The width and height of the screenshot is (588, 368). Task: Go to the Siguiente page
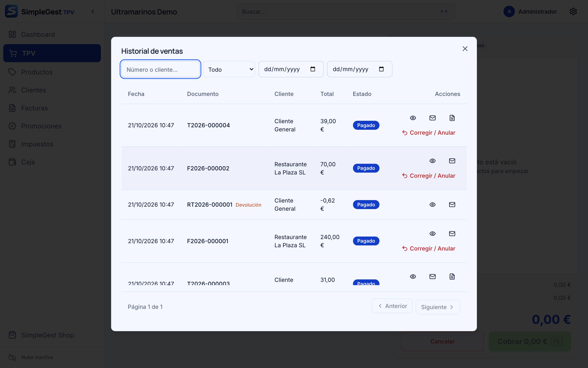tap(438, 307)
